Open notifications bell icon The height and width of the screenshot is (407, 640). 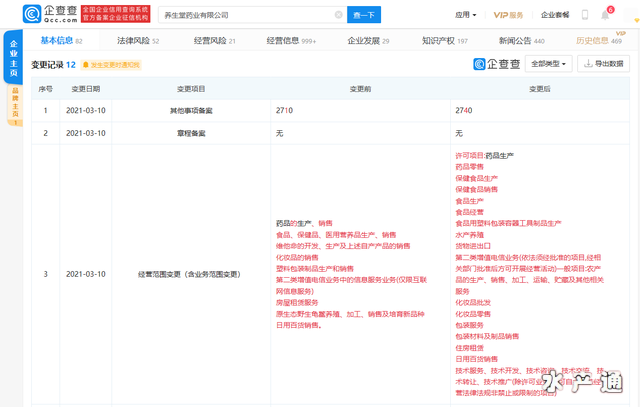point(605,15)
